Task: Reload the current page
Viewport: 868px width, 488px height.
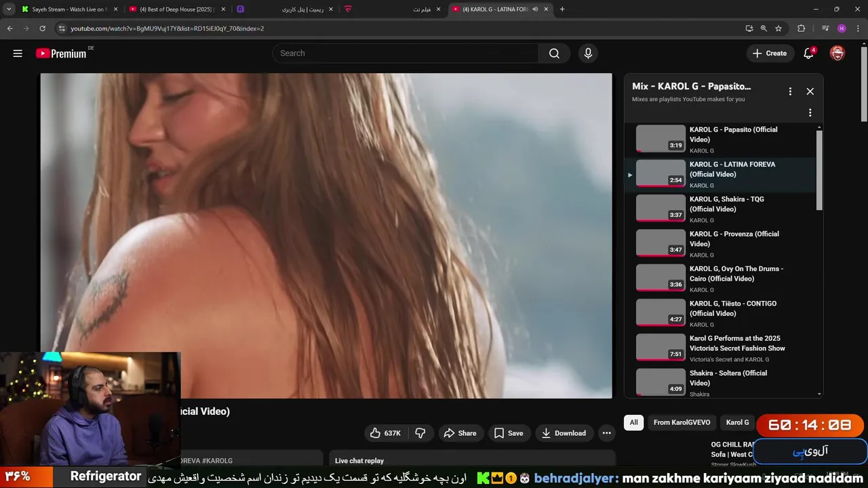Action: point(42,28)
